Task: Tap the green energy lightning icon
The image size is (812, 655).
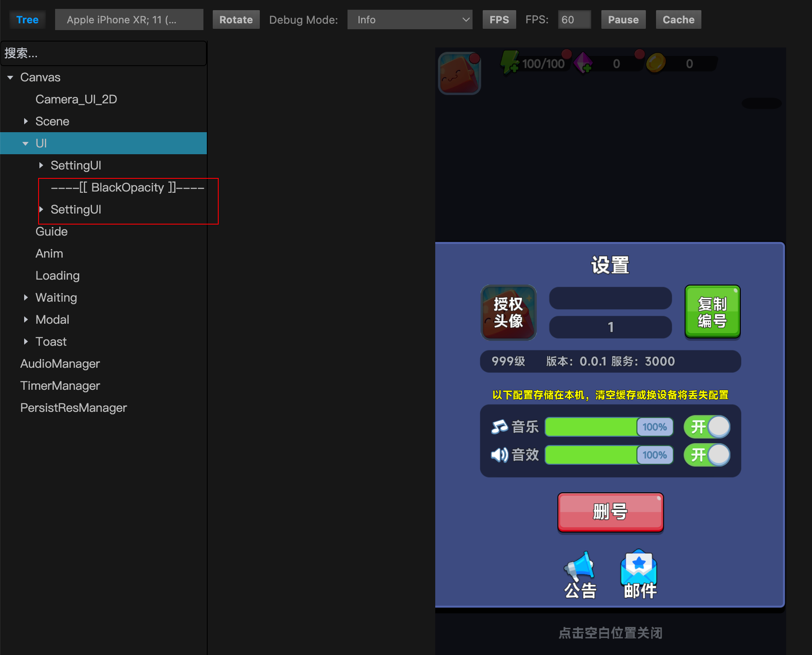Action: click(x=510, y=63)
